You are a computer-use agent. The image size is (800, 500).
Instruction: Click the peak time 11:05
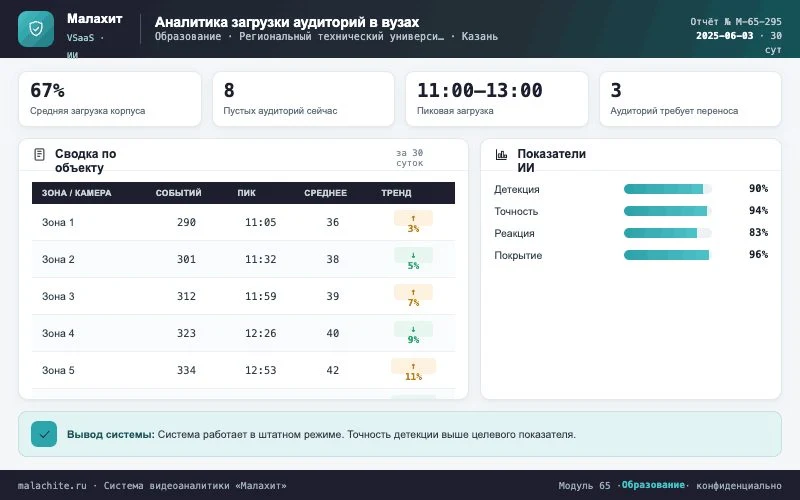click(x=261, y=222)
